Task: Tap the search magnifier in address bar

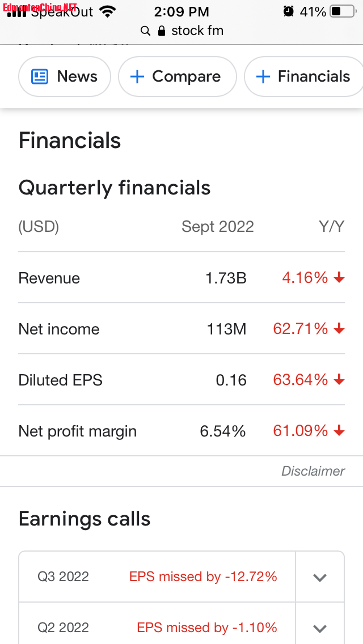Action: pos(146,31)
